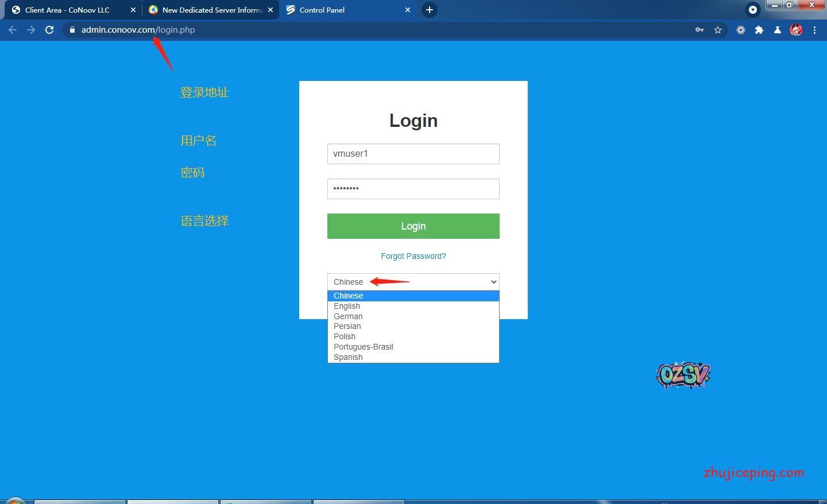Focus the password input field
The width and height of the screenshot is (827, 504).
(x=413, y=189)
